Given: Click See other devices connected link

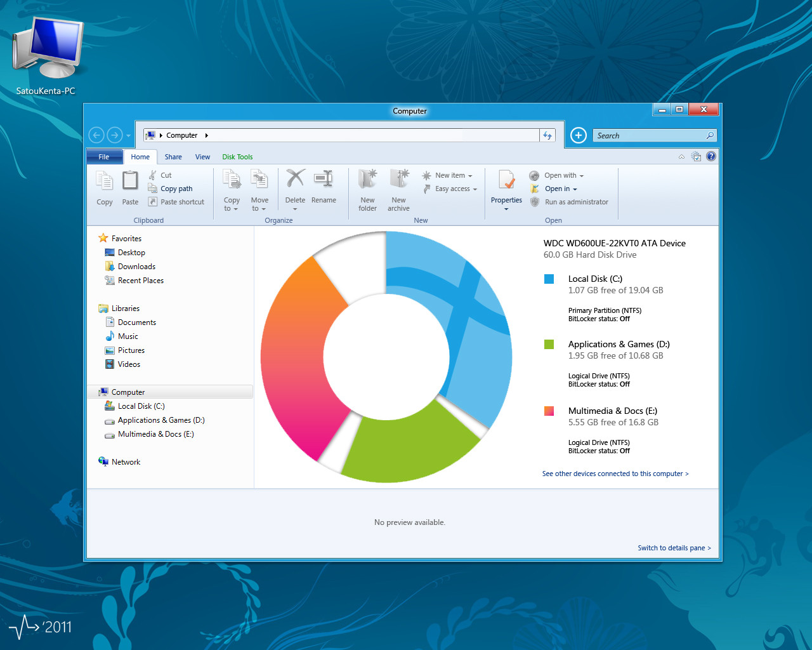Looking at the screenshot, I should click(x=615, y=474).
